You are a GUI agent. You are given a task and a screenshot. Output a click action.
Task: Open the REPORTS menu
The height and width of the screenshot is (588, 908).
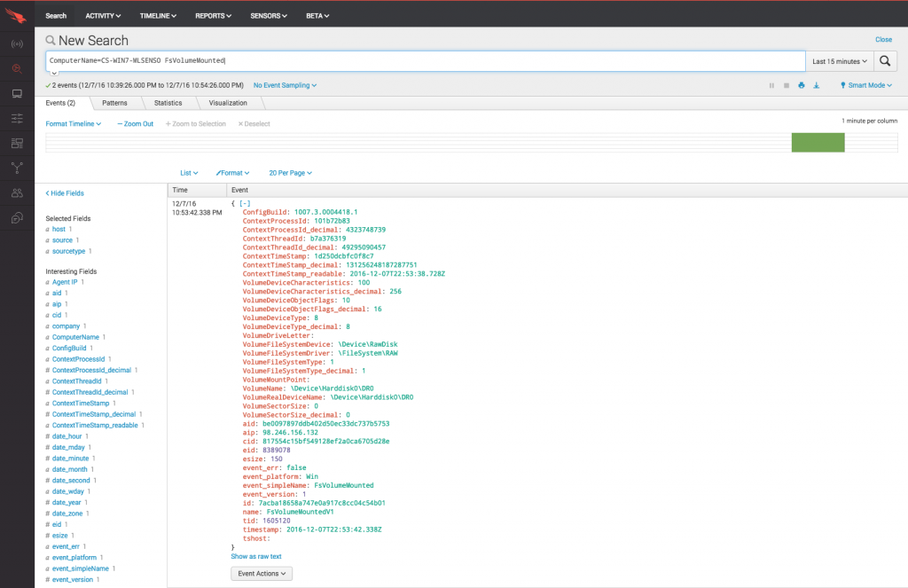[x=214, y=15]
